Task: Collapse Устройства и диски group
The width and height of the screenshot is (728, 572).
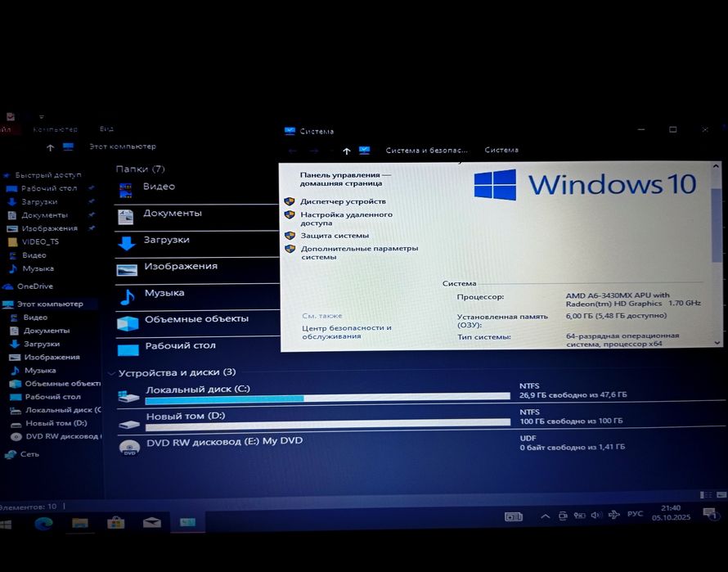Action: 111,373
